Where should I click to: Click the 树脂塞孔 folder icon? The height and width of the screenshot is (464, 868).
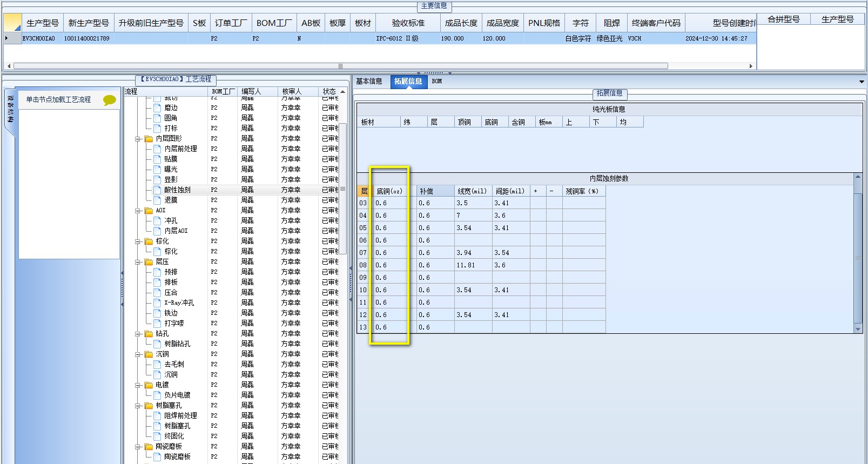(x=149, y=406)
